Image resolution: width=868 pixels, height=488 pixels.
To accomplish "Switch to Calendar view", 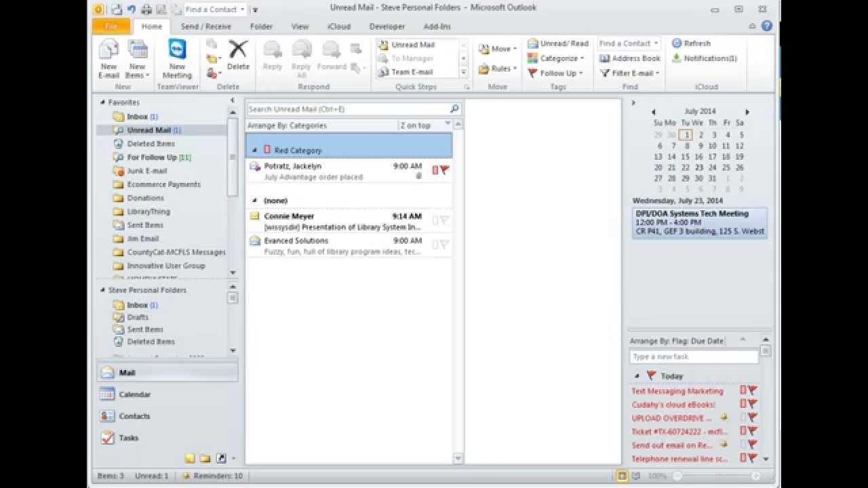I will click(x=167, y=394).
